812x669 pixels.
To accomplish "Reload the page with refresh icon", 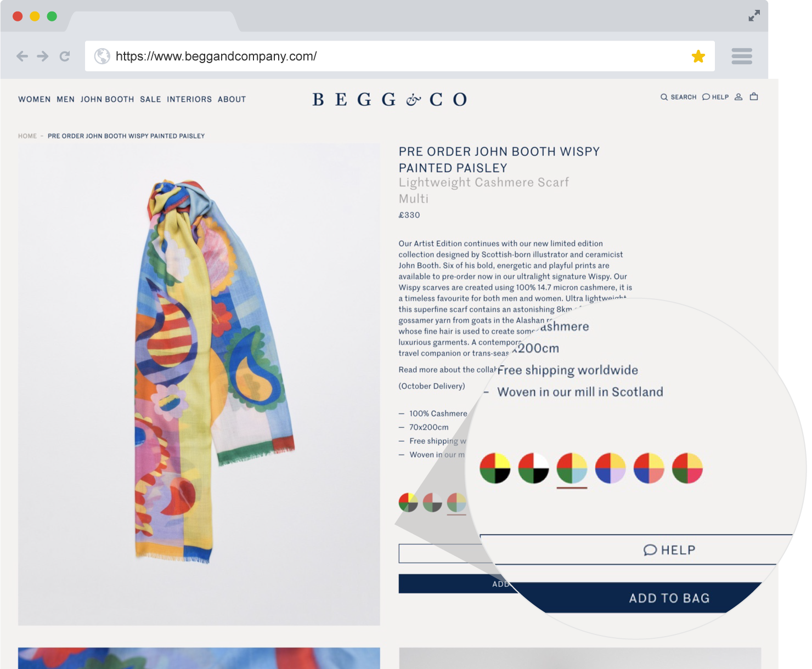I will pos(65,56).
